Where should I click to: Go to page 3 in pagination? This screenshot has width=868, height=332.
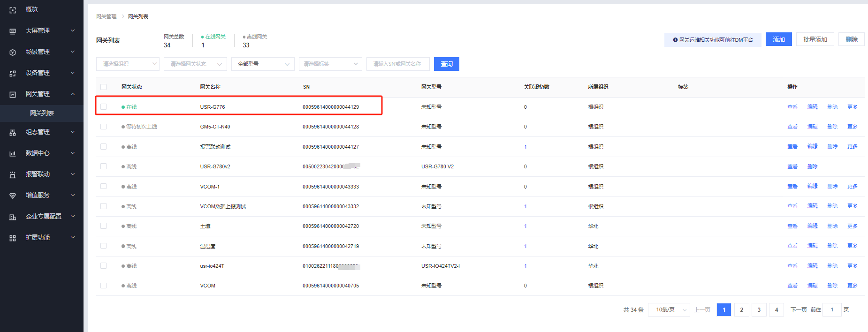pos(759,309)
